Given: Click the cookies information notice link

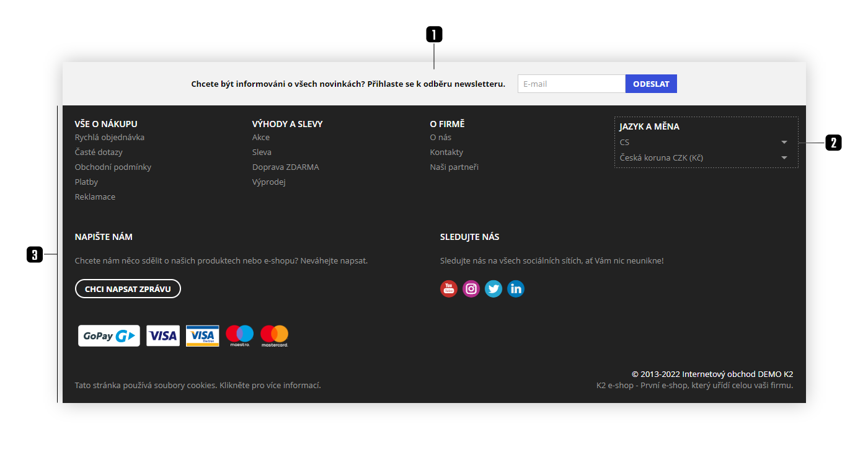Looking at the screenshot, I should 198,386.
